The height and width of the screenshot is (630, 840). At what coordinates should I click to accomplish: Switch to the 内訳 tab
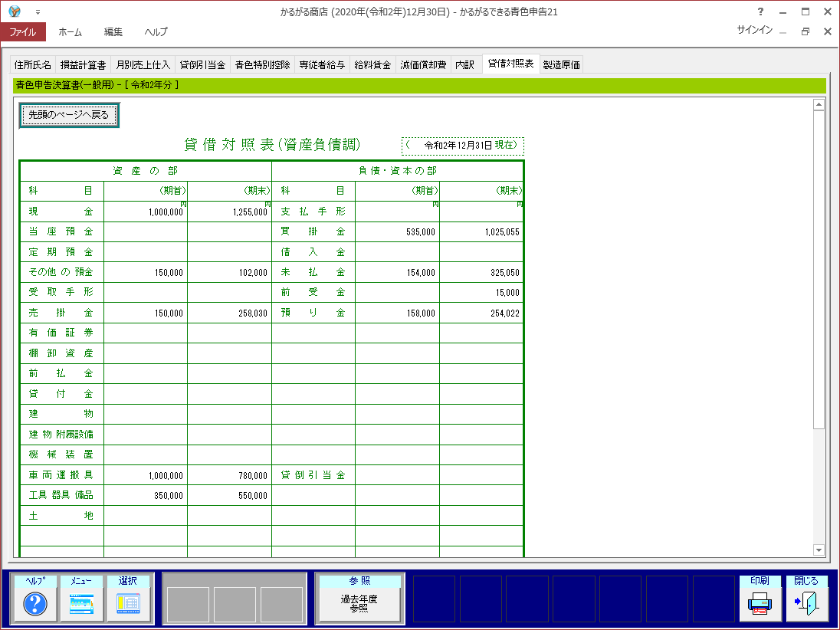click(x=465, y=65)
